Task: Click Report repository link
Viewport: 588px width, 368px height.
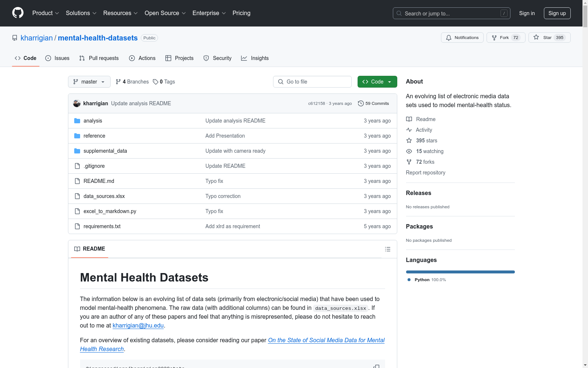Action: click(x=426, y=173)
